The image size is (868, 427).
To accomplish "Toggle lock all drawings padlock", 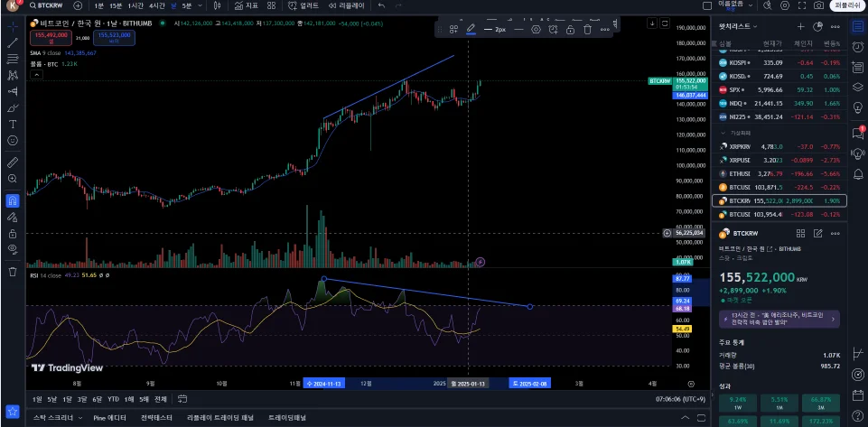I will coord(13,234).
